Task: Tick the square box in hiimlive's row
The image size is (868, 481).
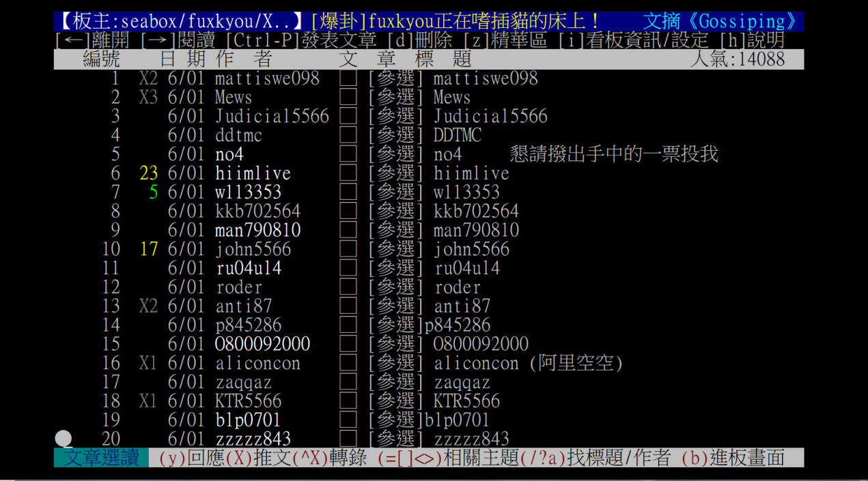Action: (348, 173)
